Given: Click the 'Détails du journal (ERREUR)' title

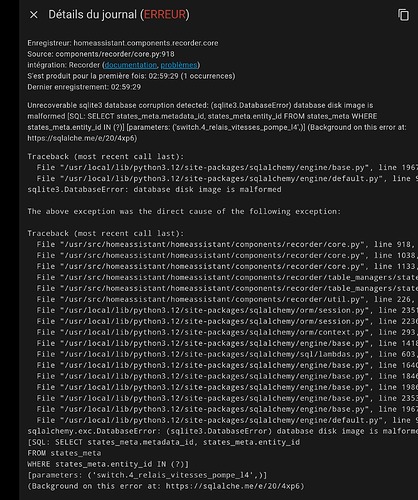Looking at the screenshot, I should 119,15.
